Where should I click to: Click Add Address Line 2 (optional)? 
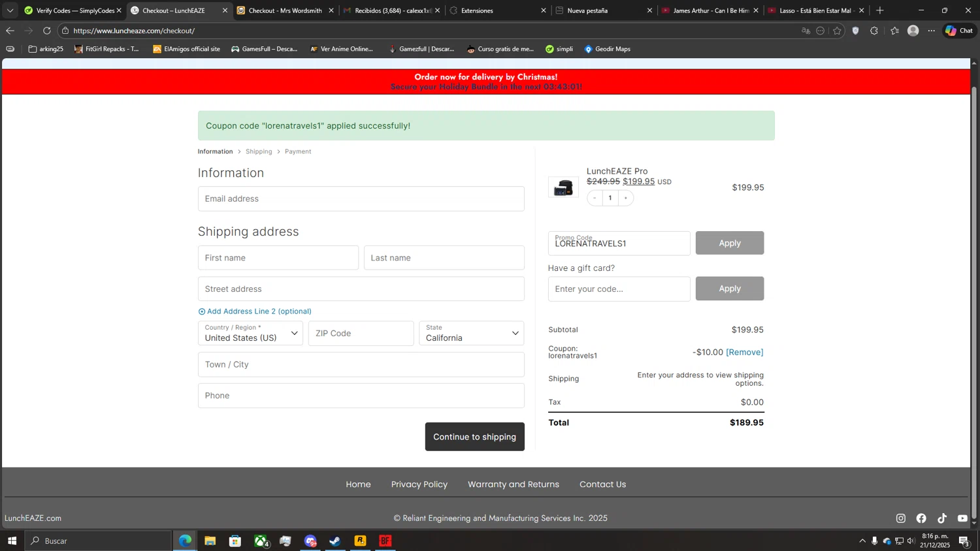point(255,311)
